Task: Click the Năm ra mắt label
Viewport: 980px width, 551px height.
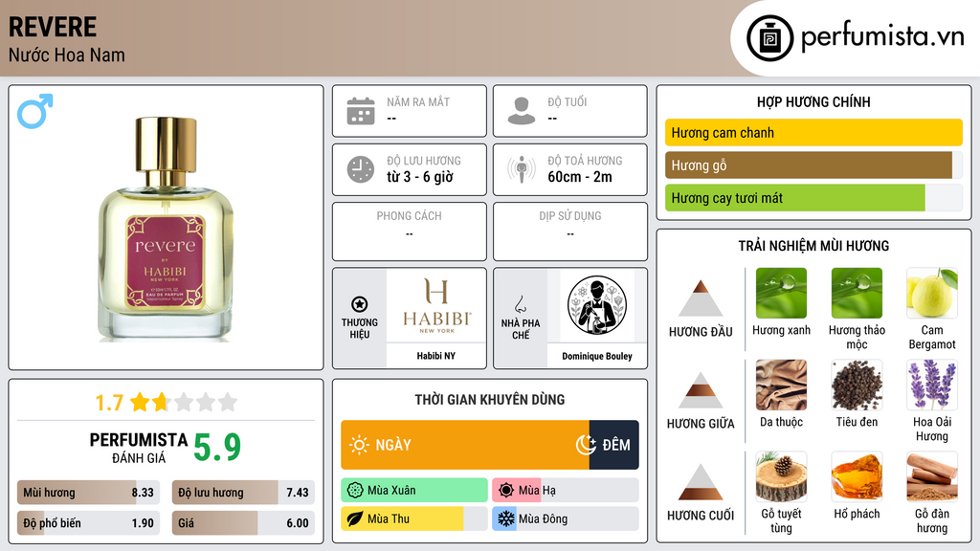Action: [x=418, y=101]
